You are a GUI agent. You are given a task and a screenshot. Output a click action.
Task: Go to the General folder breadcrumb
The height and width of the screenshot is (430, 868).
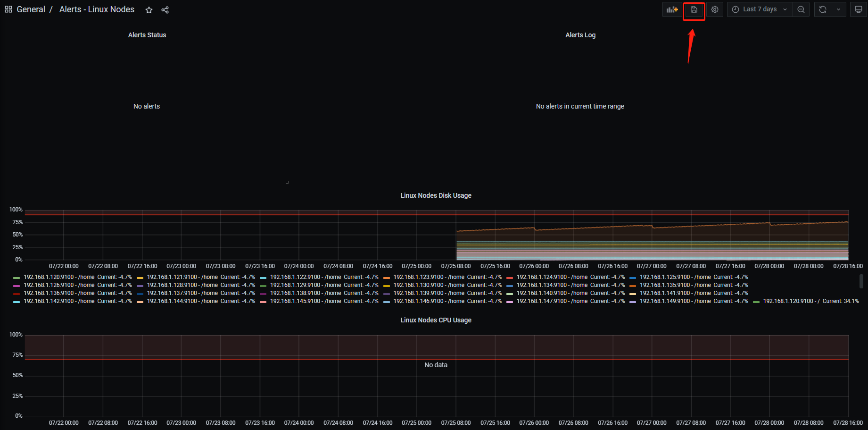31,9
